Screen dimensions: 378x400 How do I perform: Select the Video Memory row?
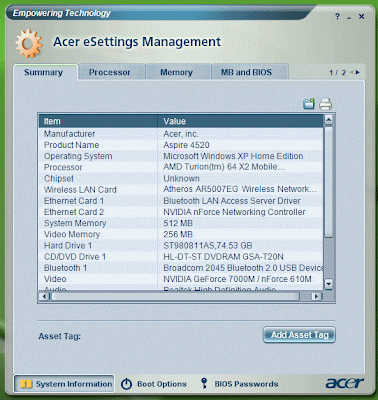point(181,234)
